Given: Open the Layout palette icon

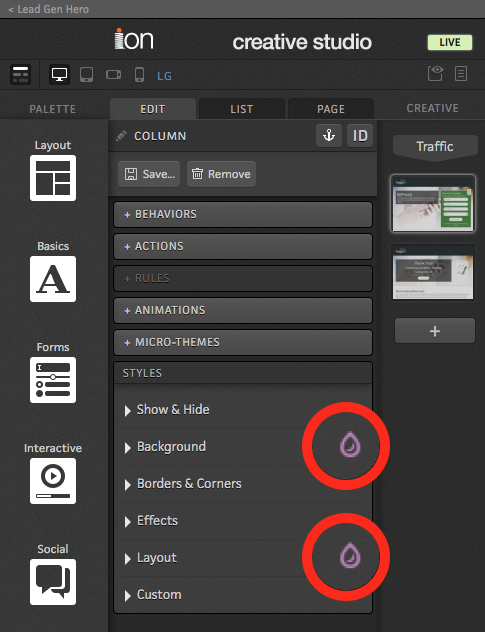Looking at the screenshot, I should pyautogui.click(x=53, y=178).
